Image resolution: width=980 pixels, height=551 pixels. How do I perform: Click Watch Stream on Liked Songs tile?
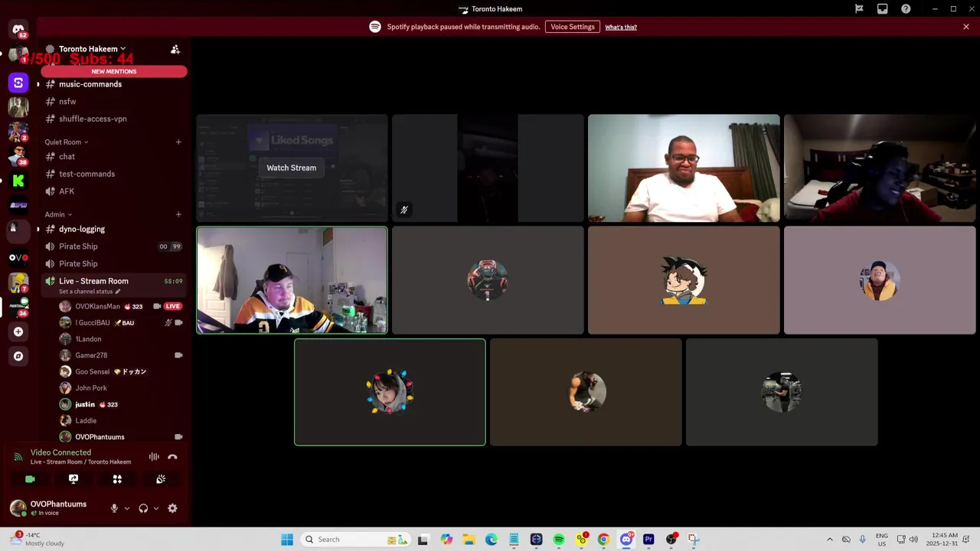click(x=292, y=168)
